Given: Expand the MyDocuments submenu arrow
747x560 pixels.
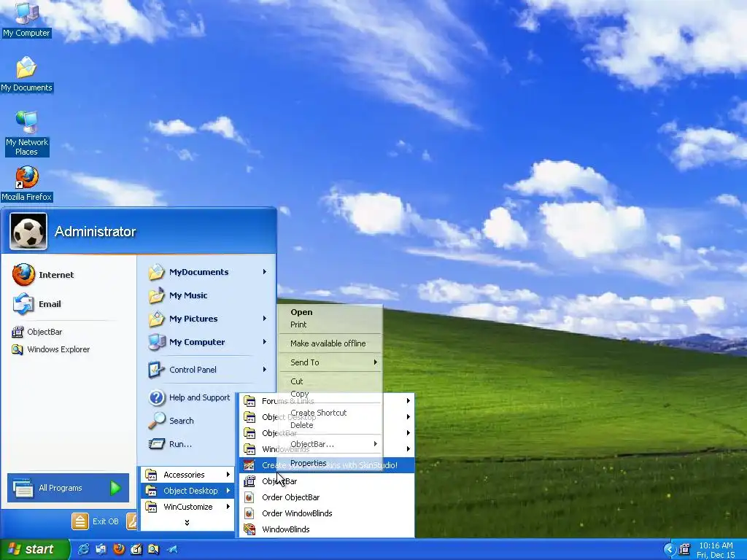Looking at the screenshot, I should point(264,272).
